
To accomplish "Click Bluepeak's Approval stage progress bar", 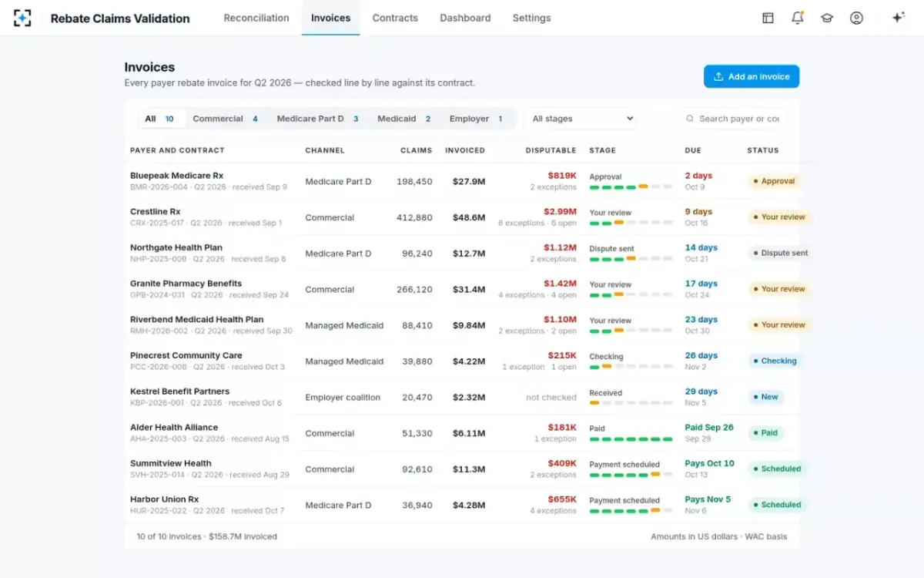I will click(631, 187).
